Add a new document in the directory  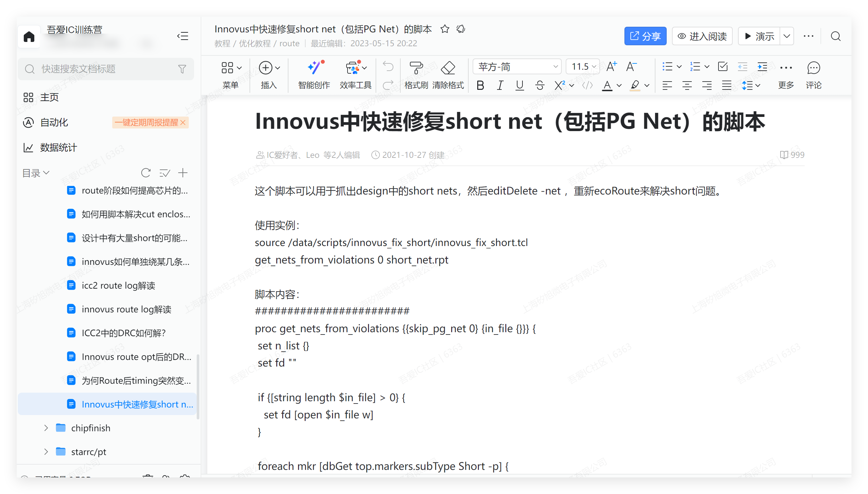coord(183,173)
